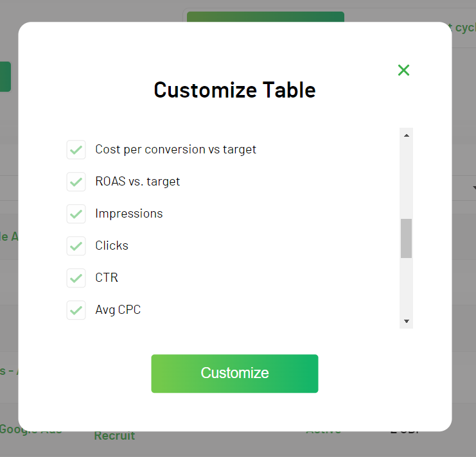Select the 'Impressions' option label
Image resolution: width=476 pixels, height=457 pixels.
coord(128,214)
